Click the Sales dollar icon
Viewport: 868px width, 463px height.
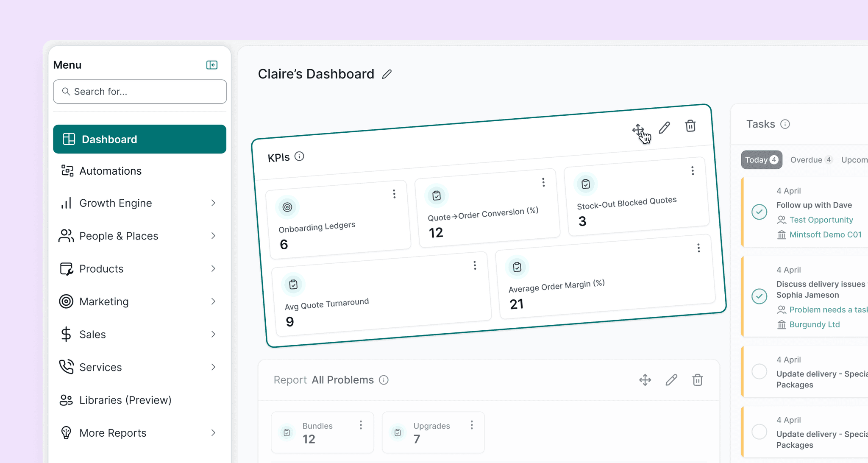[66, 335]
